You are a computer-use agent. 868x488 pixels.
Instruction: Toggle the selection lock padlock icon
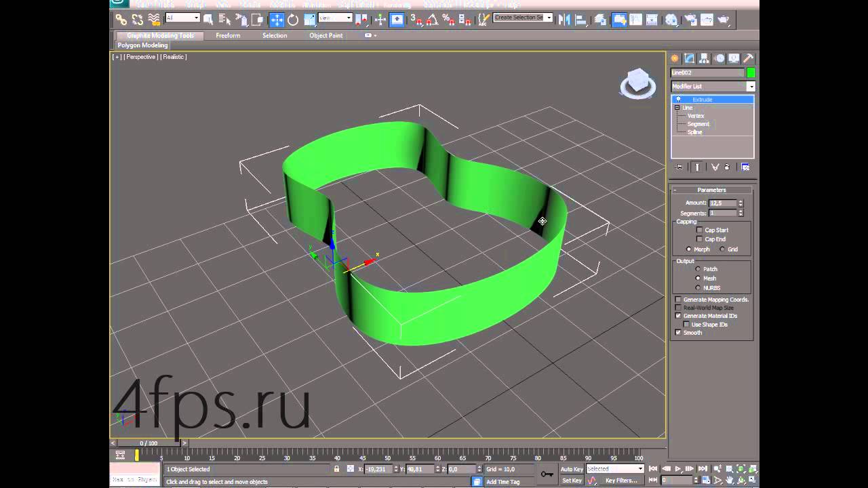tap(336, 468)
